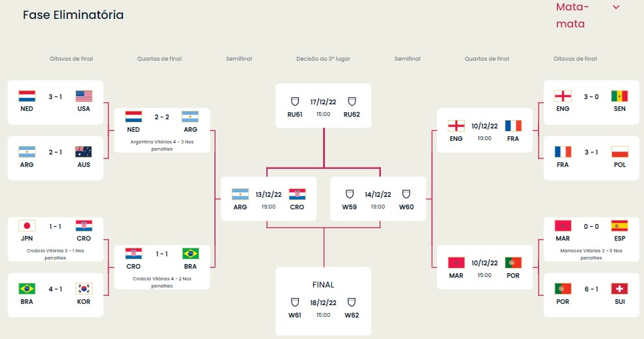
Task: Open the MAR vs POR quarterfinal match
Action: (x=484, y=267)
